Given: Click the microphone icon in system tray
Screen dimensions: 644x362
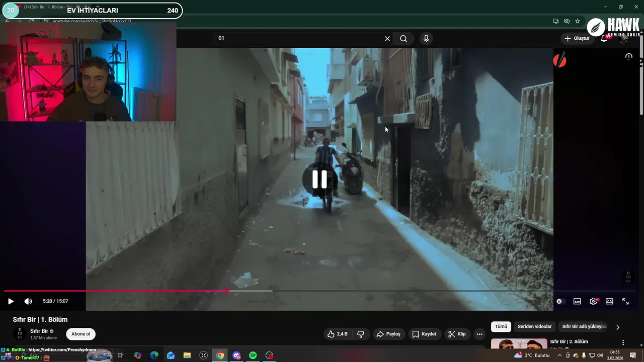Looking at the screenshot, I should click(x=584, y=355).
